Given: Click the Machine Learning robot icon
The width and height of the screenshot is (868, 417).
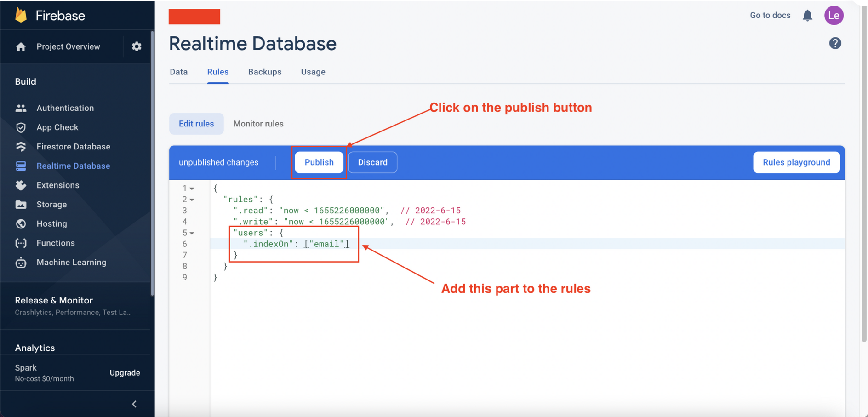Looking at the screenshot, I should click(21, 263).
